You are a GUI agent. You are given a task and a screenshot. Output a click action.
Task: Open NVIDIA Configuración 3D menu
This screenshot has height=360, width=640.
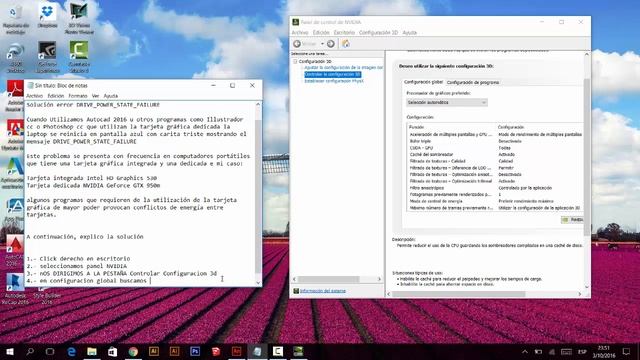378,33
